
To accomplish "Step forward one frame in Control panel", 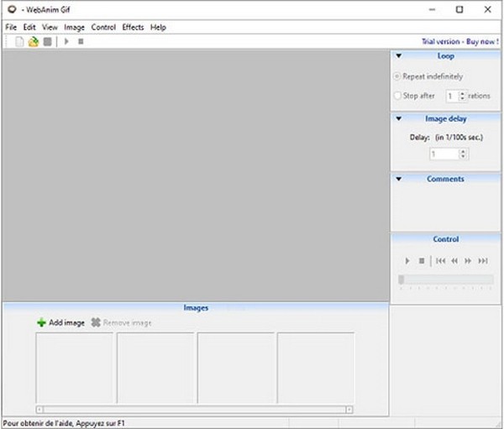I will [469, 261].
